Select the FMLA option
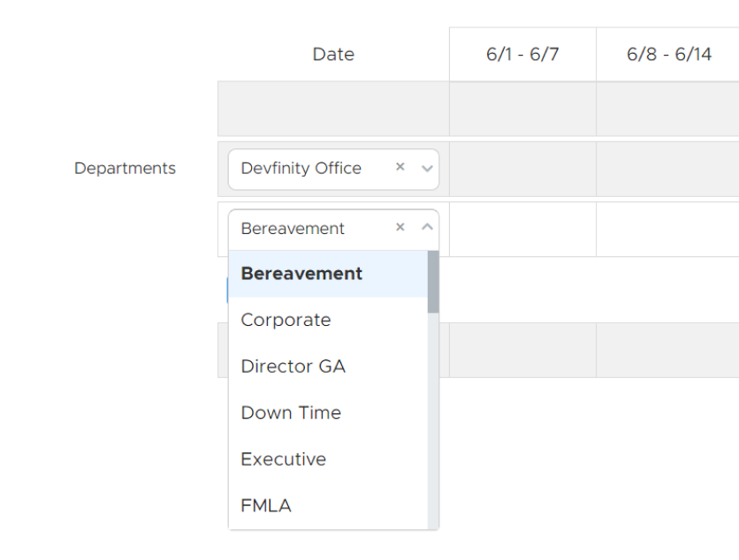Image resolution: width=739 pixels, height=560 pixels. tap(266, 505)
